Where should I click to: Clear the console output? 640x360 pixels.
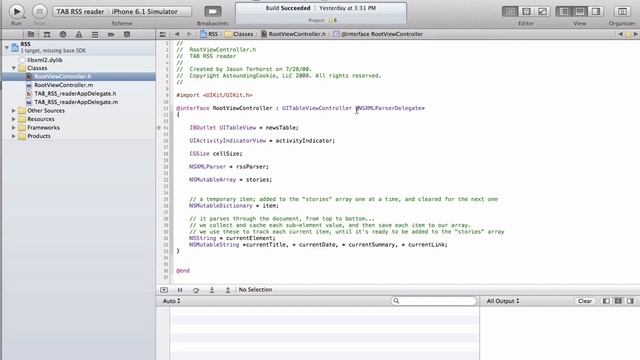[x=584, y=301]
